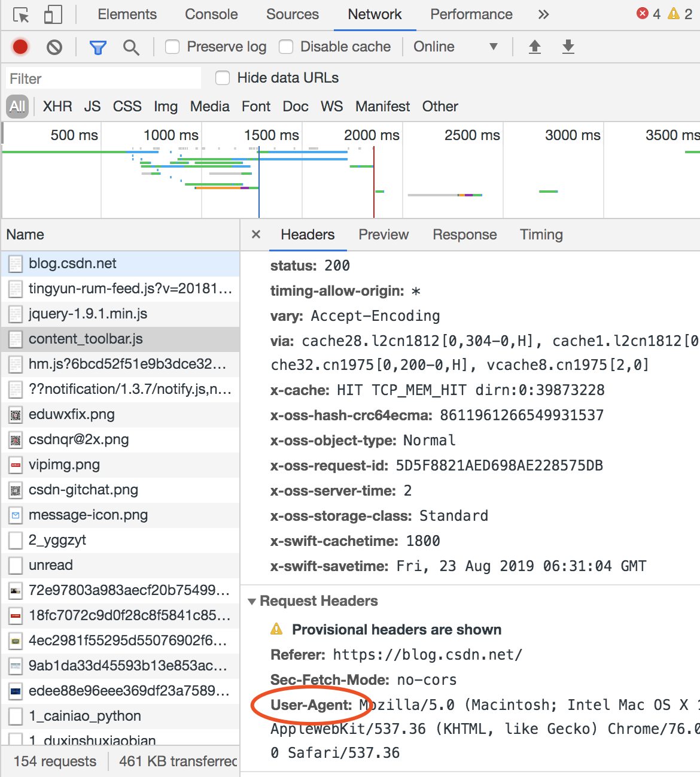Viewport: 700px width, 777px height.
Task: Select the tingyun-rum-feed.js request
Action: tap(120, 289)
